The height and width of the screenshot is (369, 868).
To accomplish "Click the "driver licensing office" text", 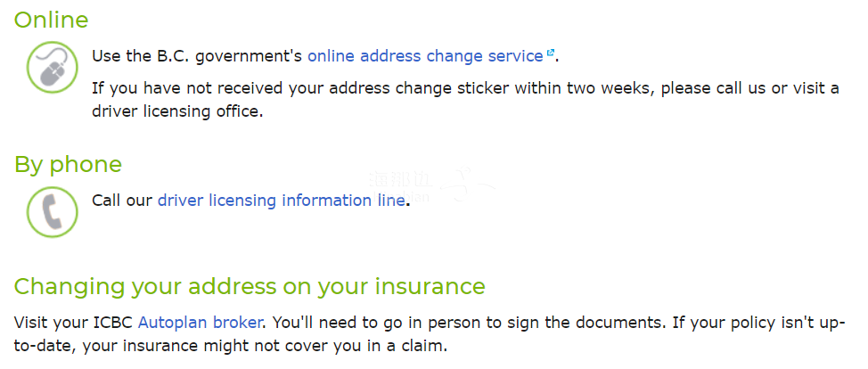I will (x=177, y=111).
